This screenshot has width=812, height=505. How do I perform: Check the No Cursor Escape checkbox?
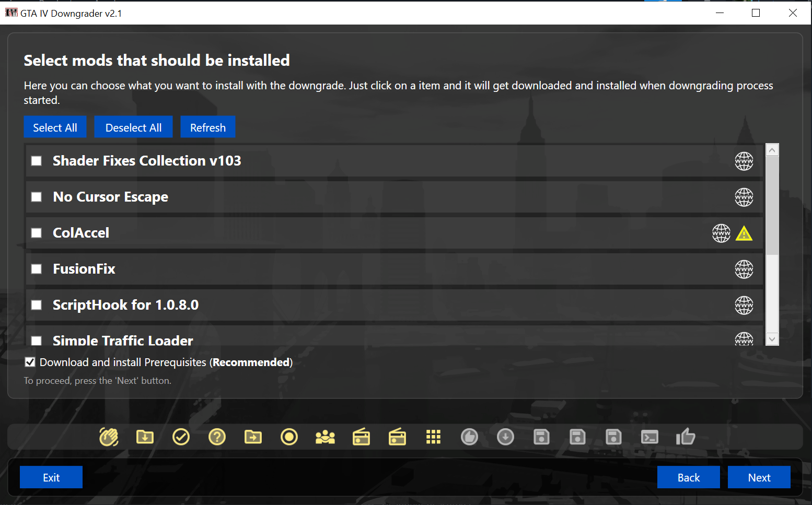click(37, 197)
